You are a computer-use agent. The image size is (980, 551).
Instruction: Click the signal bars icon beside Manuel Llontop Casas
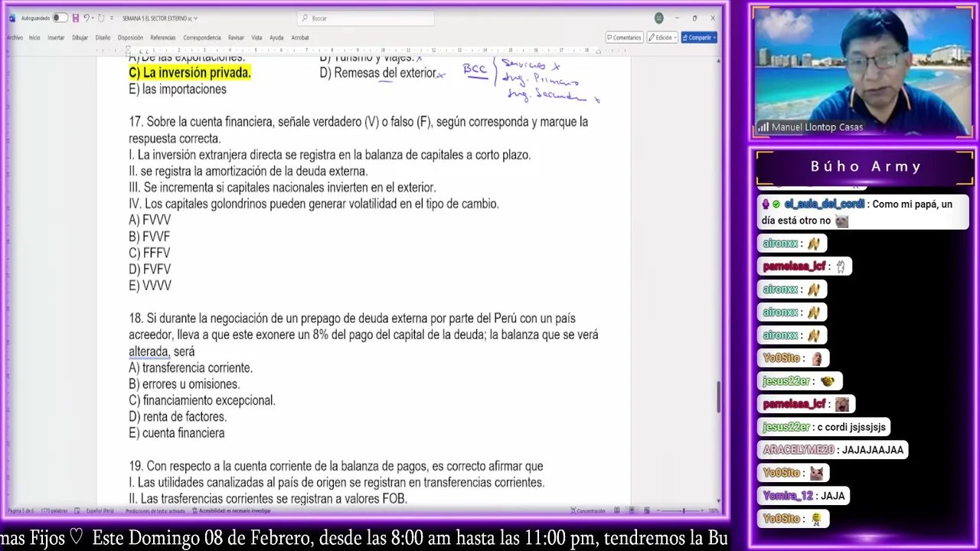point(763,127)
